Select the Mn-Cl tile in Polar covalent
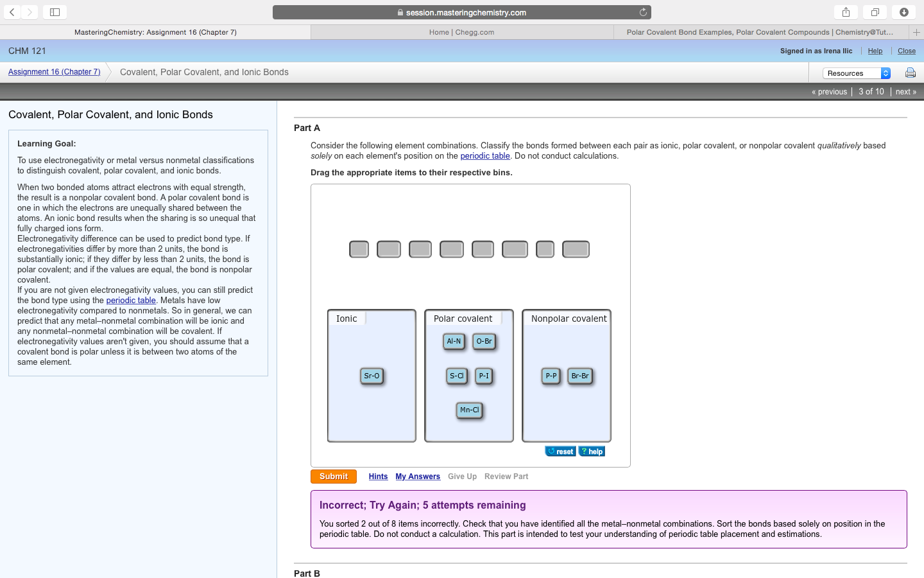 point(469,410)
